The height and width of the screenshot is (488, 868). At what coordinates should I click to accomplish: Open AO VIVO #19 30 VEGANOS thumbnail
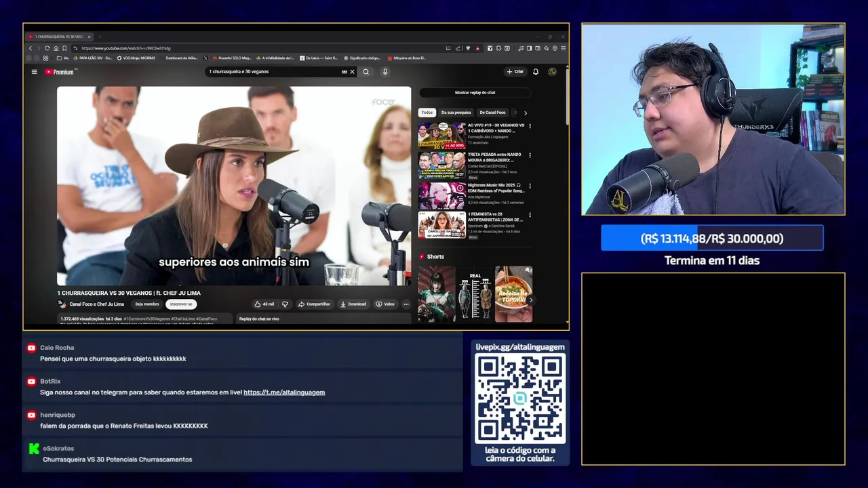pyautogui.click(x=441, y=136)
